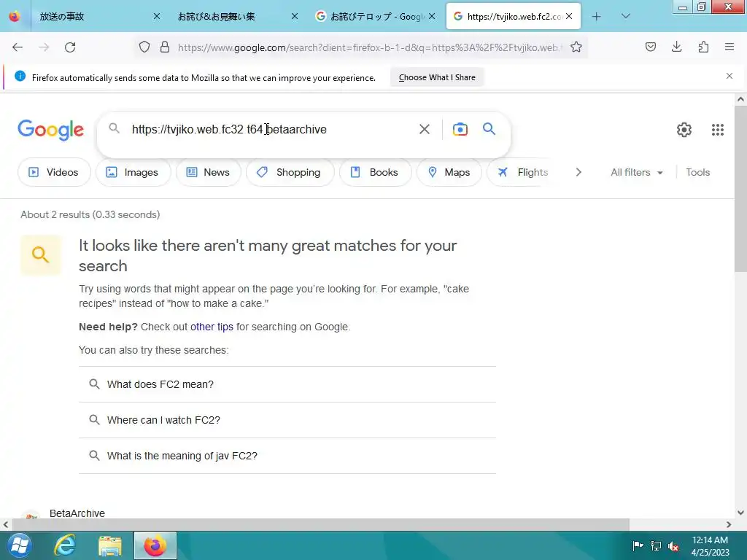Show site security lock info

pyautogui.click(x=165, y=47)
